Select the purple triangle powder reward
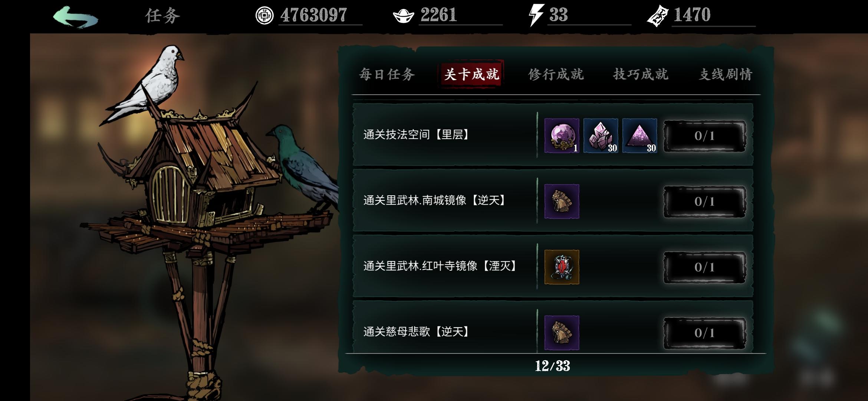Viewport: 868px width, 401px height. [x=640, y=136]
